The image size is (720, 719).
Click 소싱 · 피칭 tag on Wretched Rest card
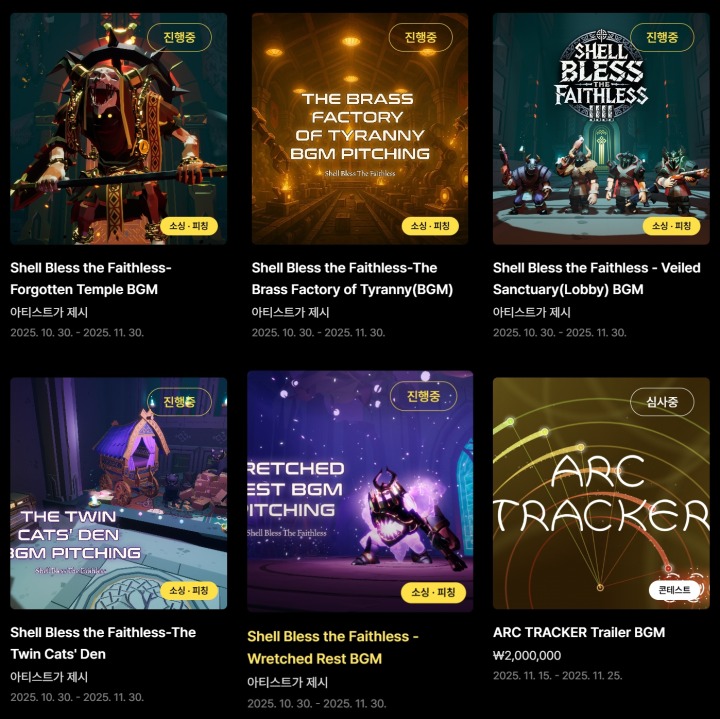(433, 592)
